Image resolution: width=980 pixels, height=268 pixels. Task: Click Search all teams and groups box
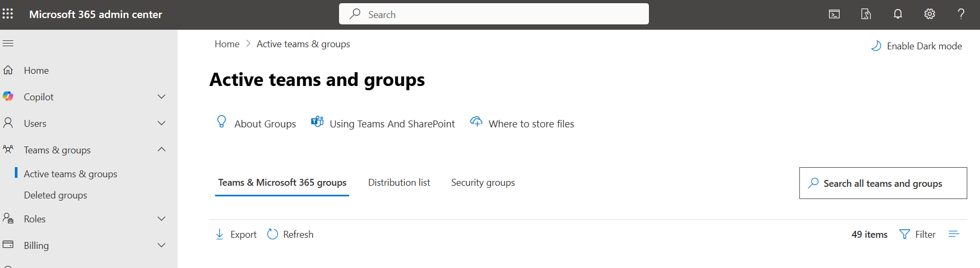point(883,183)
